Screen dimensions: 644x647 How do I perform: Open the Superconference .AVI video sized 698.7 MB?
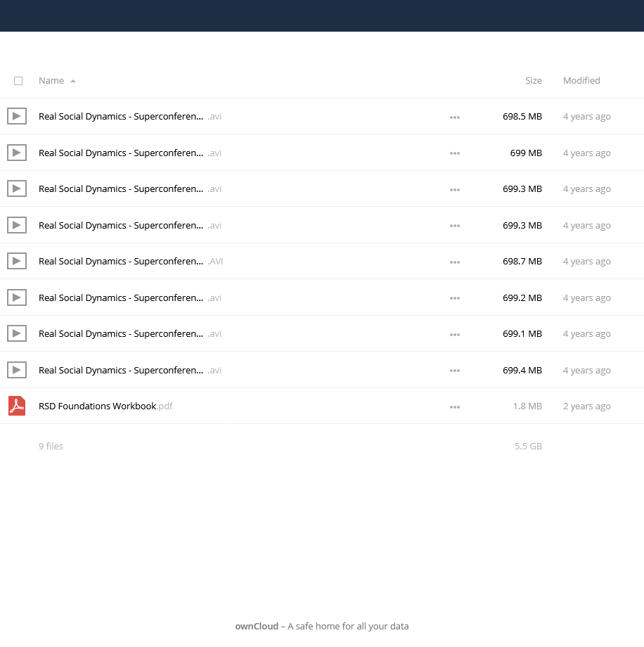point(131,261)
